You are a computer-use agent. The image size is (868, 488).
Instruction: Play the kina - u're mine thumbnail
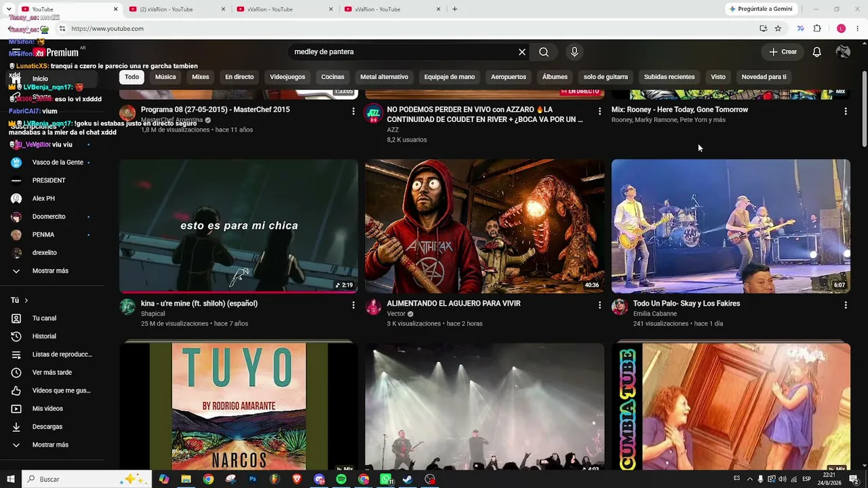pos(239,226)
